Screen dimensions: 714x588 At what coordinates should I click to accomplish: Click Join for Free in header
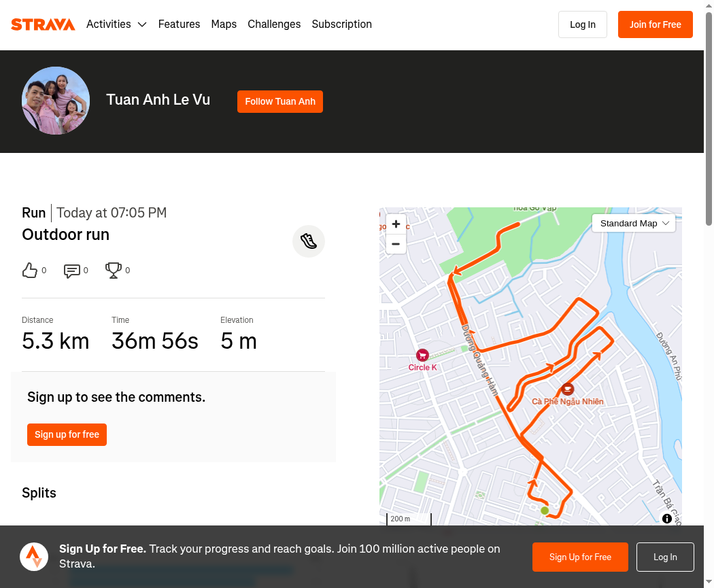click(x=656, y=24)
